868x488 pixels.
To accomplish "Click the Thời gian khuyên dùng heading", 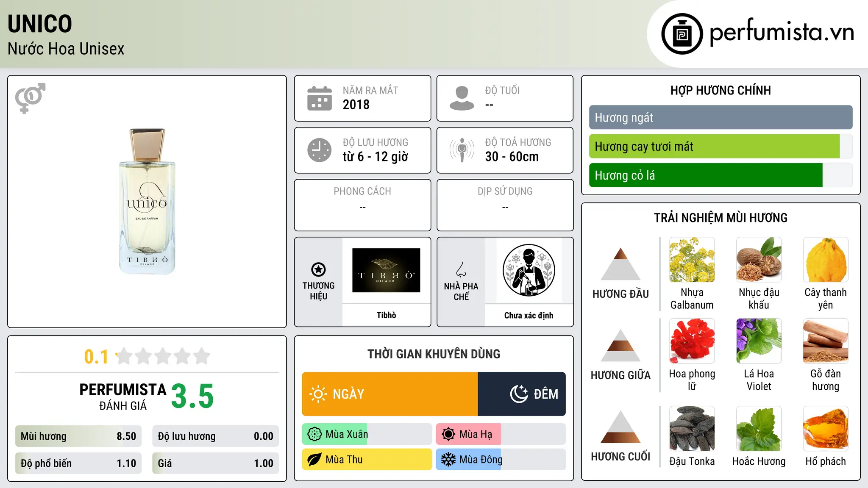I will click(x=434, y=354).
